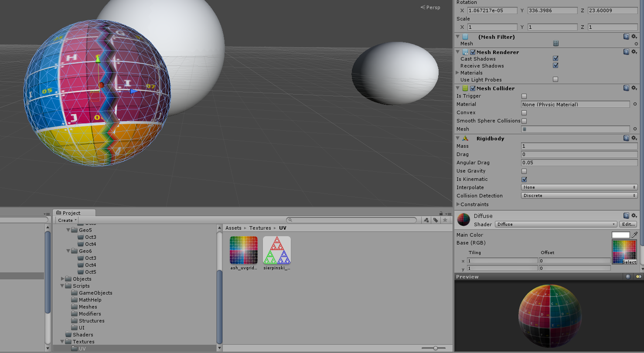Toggle Is Kinematic checkbox
This screenshot has width=644, height=353.
pos(524,179)
